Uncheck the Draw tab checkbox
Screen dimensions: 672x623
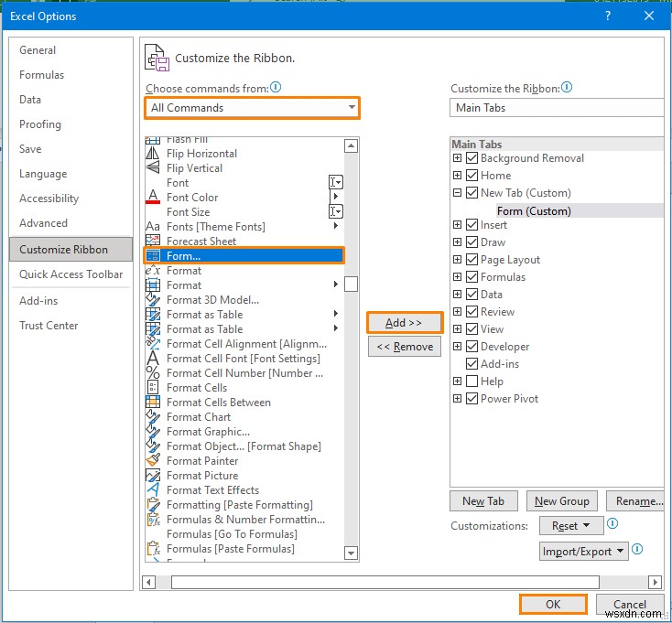point(471,242)
